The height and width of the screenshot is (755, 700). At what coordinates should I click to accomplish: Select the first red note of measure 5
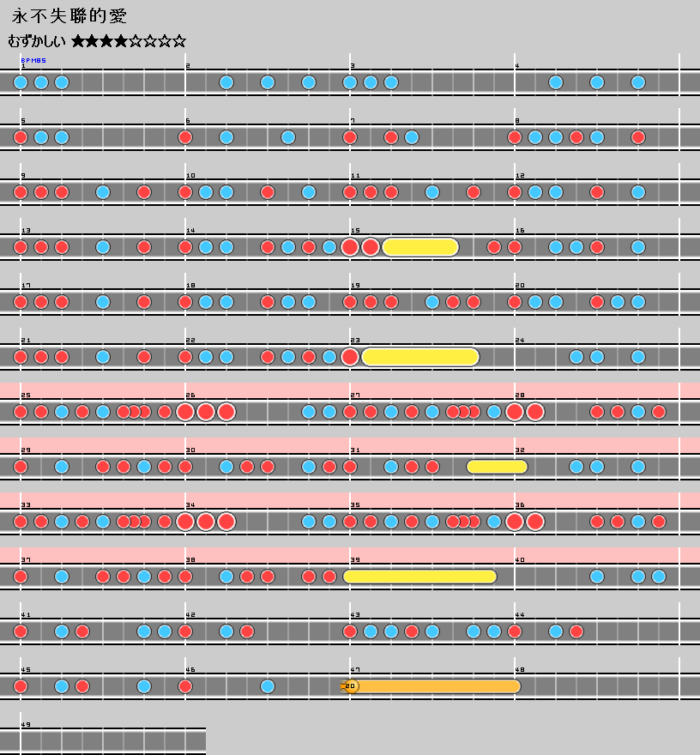21,137
